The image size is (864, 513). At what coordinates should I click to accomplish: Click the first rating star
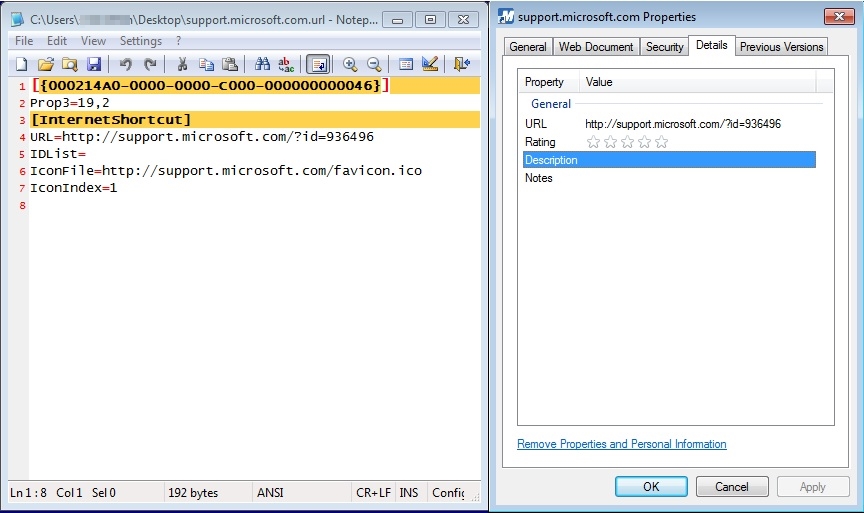point(593,142)
